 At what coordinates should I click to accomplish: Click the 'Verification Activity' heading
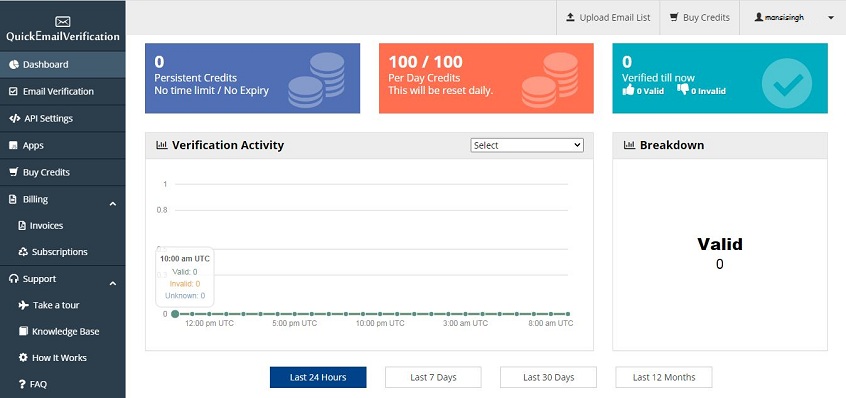pyautogui.click(x=228, y=145)
